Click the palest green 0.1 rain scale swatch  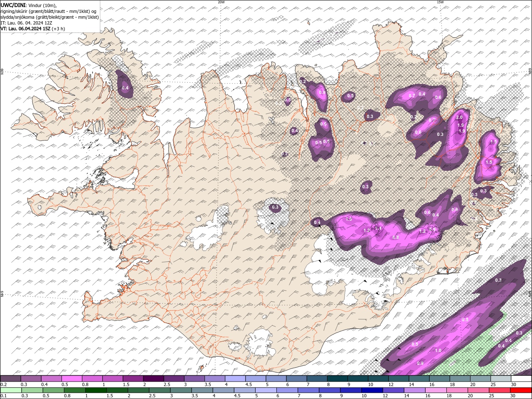pos(11,390)
